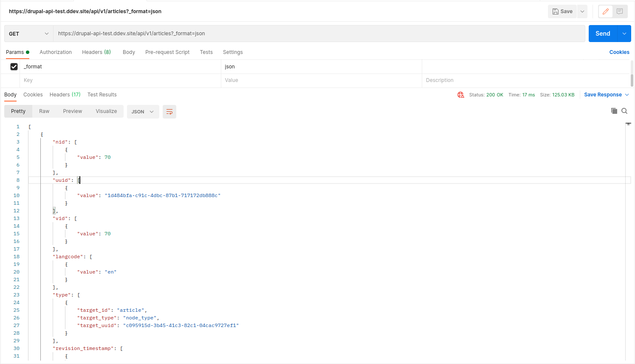Image resolution: width=635 pixels, height=364 pixels.
Task: Open the comments icon
Action: point(620,11)
